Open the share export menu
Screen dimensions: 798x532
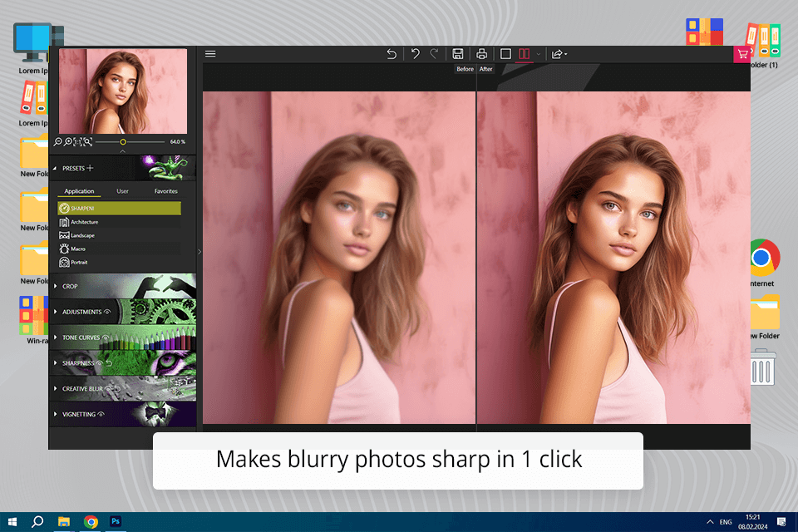(x=559, y=54)
